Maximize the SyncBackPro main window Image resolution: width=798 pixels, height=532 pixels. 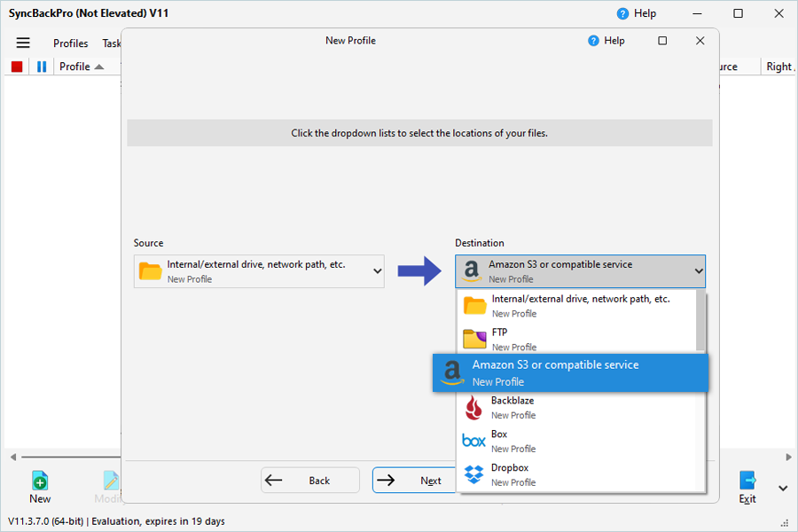(738, 14)
